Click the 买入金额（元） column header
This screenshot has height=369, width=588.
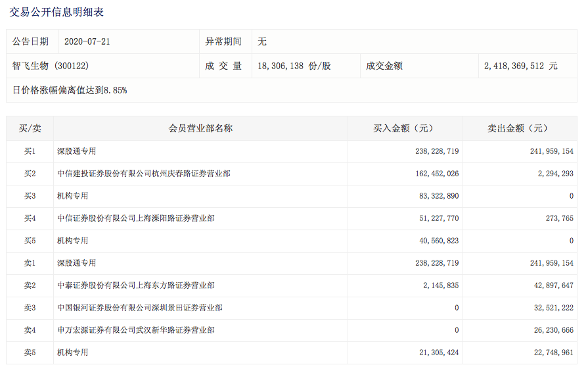(405, 128)
